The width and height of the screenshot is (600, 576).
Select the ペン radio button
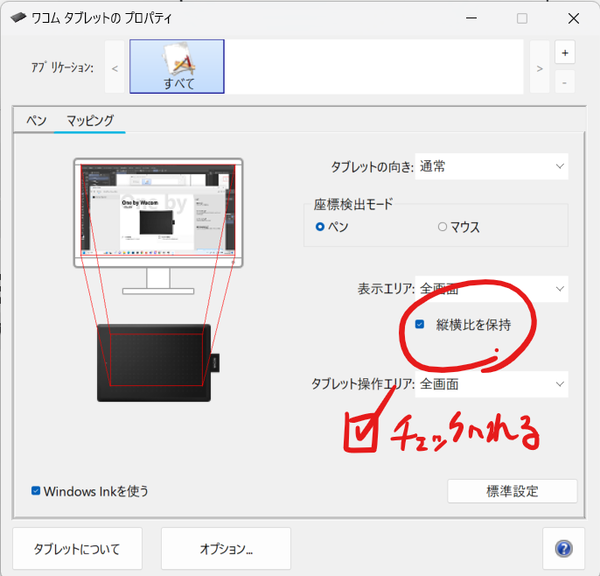point(320,227)
